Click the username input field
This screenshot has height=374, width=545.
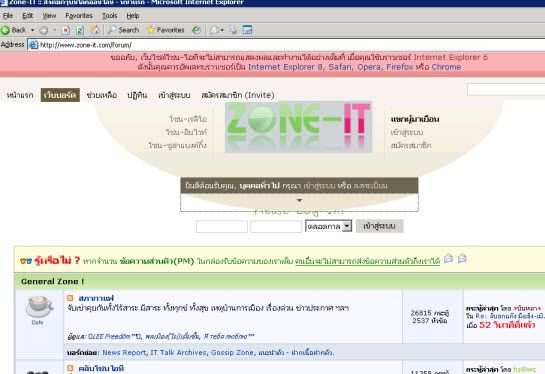pos(222,227)
